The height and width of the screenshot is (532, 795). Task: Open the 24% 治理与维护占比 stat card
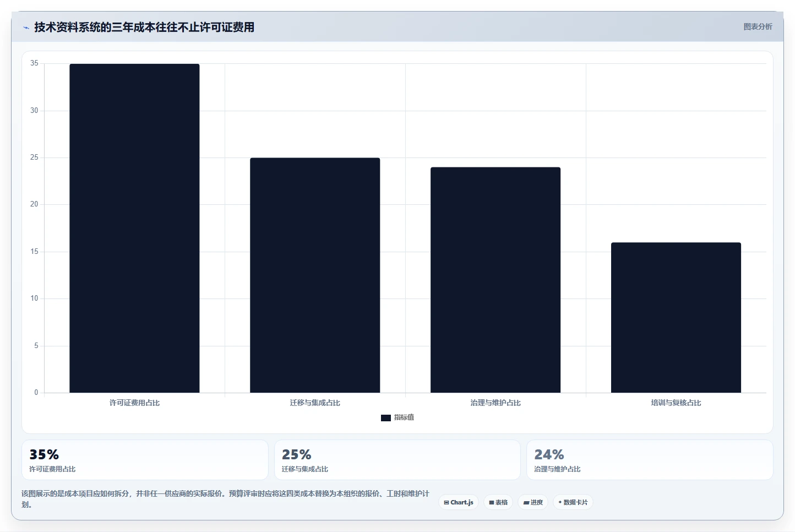[650, 460]
